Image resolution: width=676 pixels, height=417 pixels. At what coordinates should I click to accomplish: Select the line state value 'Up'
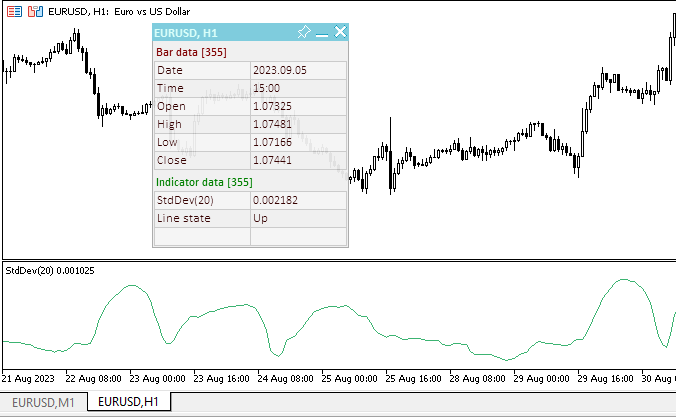tap(298, 219)
